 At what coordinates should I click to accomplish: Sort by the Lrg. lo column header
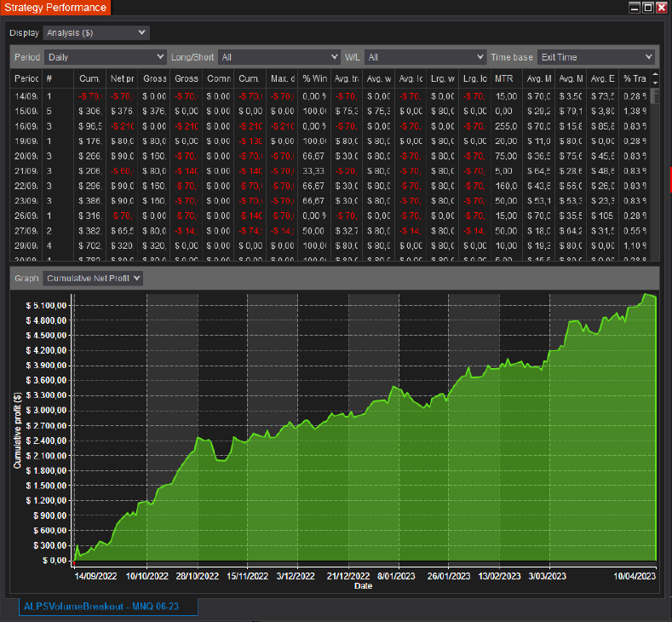point(475,78)
